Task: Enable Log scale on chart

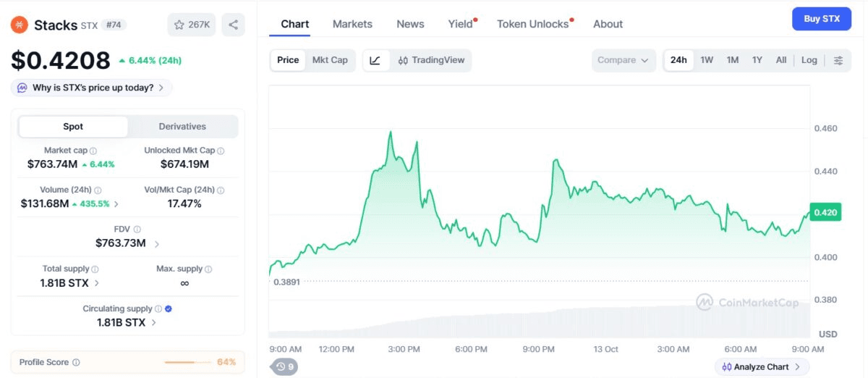Action: (x=809, y=60)
